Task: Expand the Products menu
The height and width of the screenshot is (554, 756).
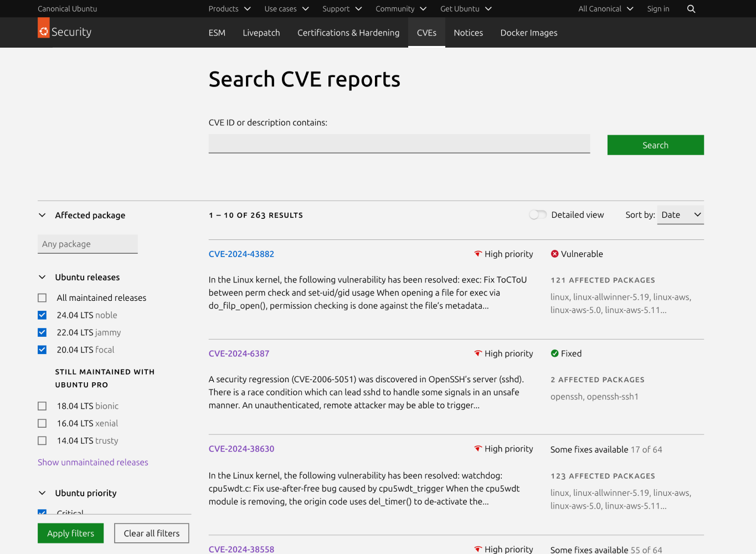Action: click(229, 9)
